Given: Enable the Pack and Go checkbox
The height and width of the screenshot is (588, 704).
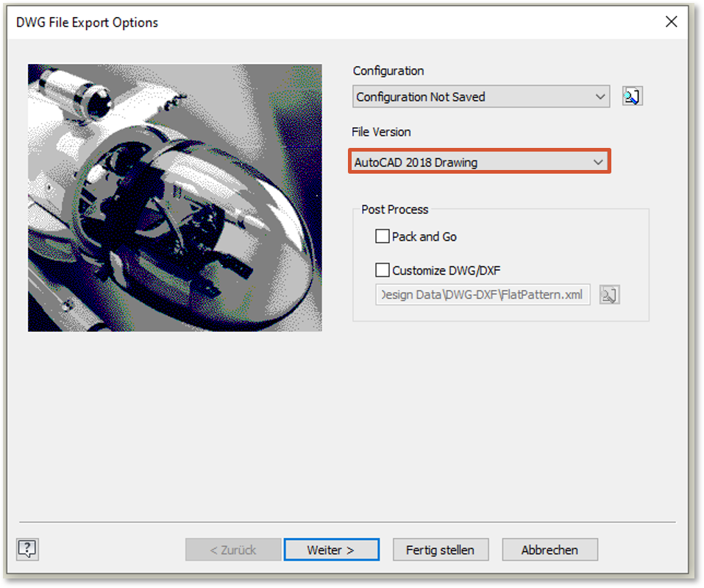Looking at the screenshot, I should pos(383,236).
